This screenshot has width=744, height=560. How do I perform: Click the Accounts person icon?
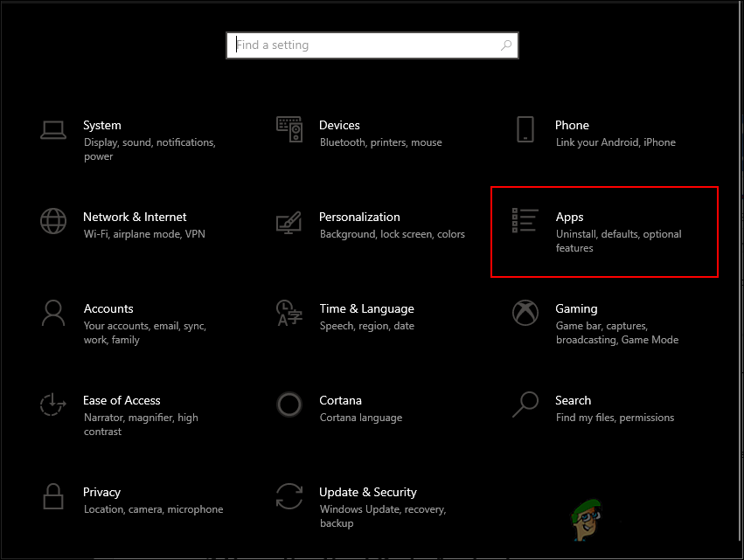click(x=53, y=313)
